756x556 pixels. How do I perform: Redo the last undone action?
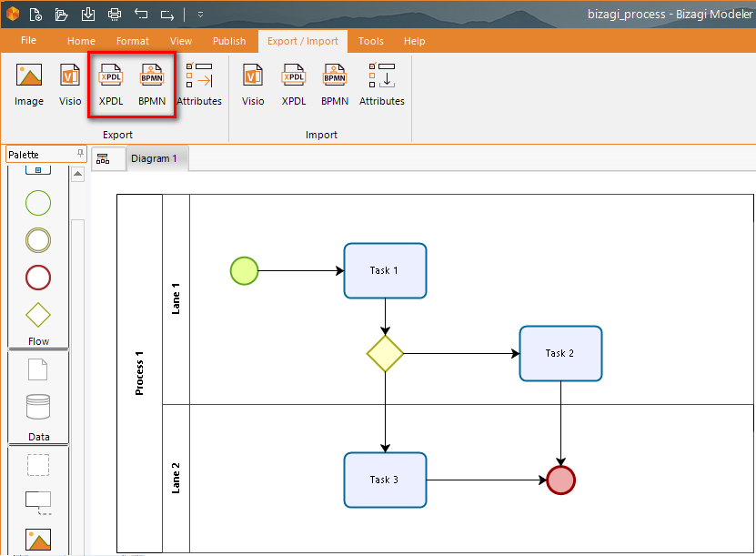click(x=166, y=15)
